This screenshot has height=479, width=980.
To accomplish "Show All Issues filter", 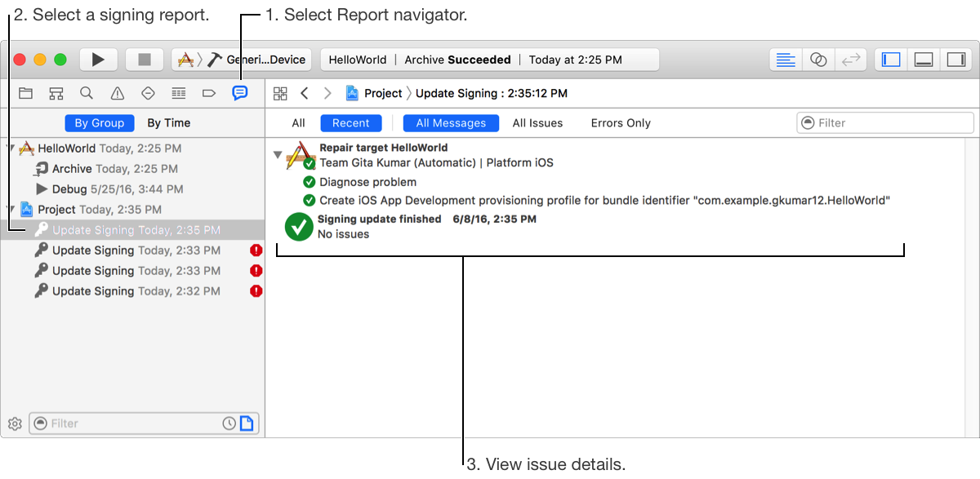I will (537, 123).
